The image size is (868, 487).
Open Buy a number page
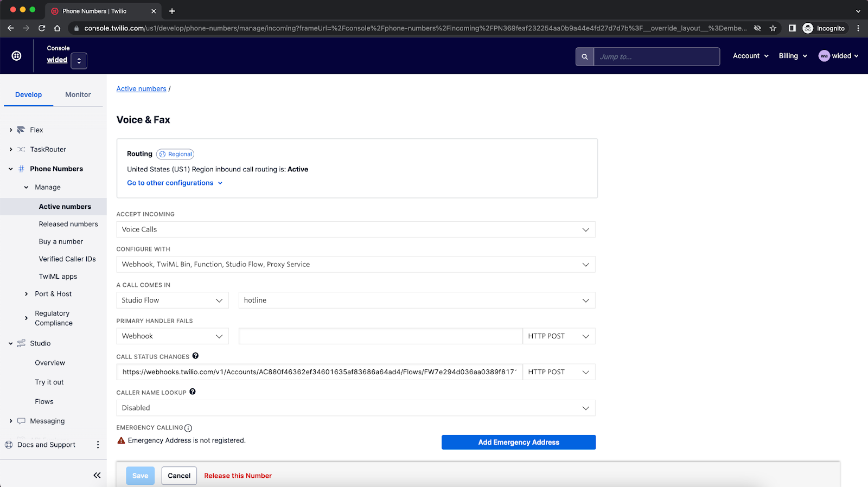61,242
